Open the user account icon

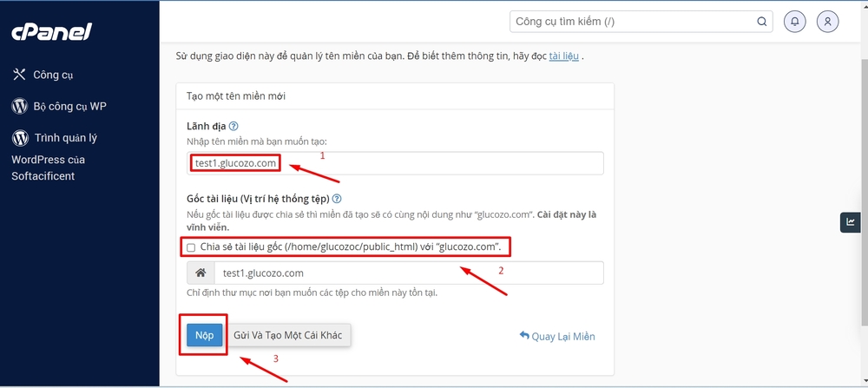pyautogui.click(x=829, y=22)
